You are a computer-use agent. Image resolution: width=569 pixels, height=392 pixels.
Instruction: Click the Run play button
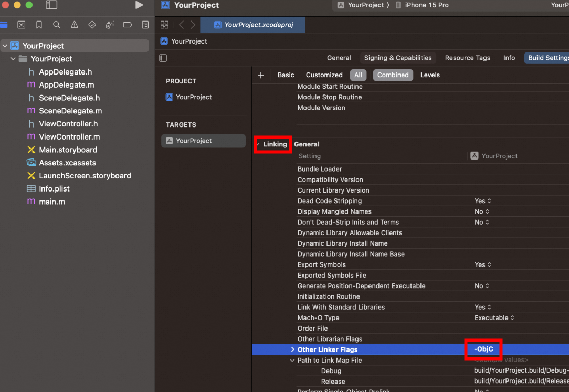(x=139, y=5)
